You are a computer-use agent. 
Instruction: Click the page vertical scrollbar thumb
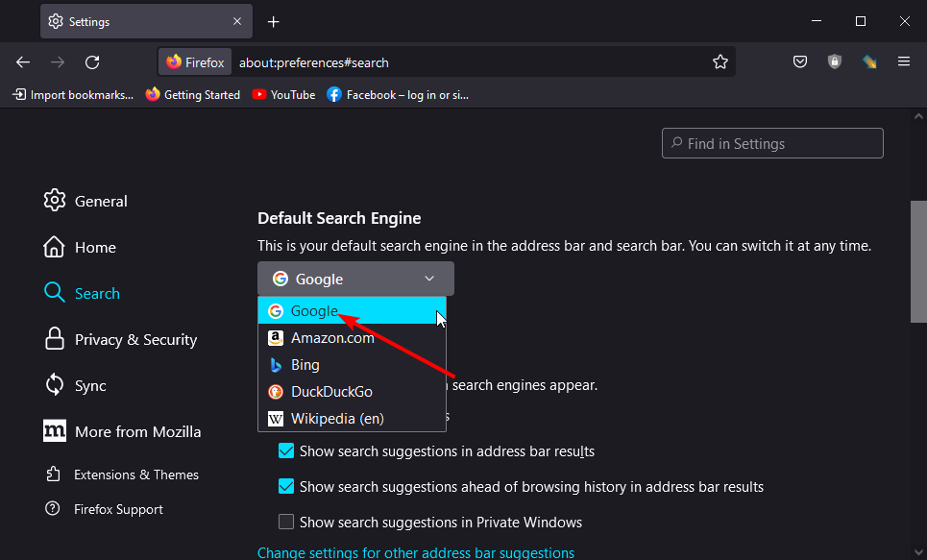click(x=918, y=261)
